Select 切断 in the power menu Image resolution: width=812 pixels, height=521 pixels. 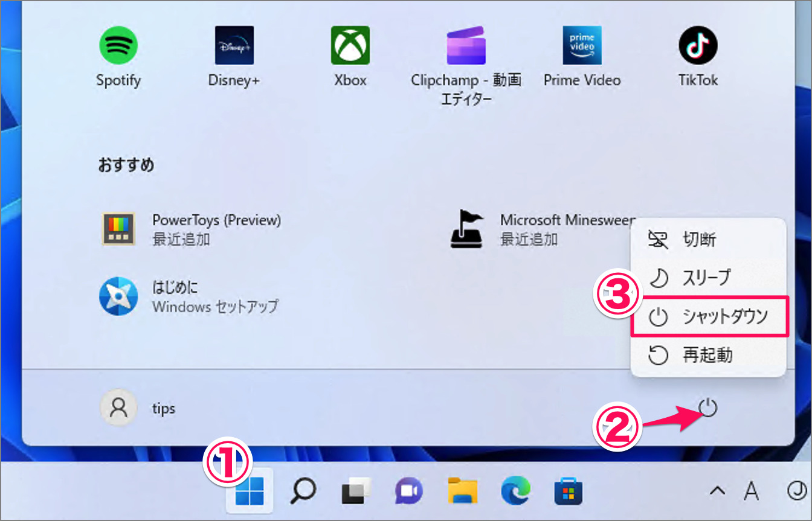708,240
